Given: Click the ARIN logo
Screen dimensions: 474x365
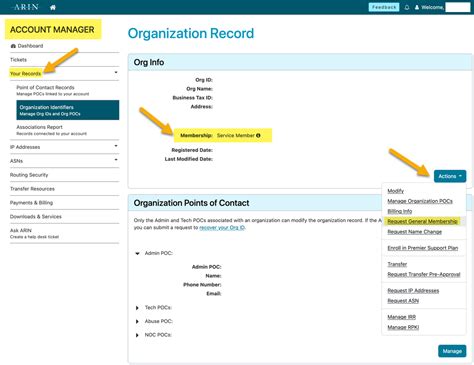Looking at the screenshot, I should pos(26,7).
